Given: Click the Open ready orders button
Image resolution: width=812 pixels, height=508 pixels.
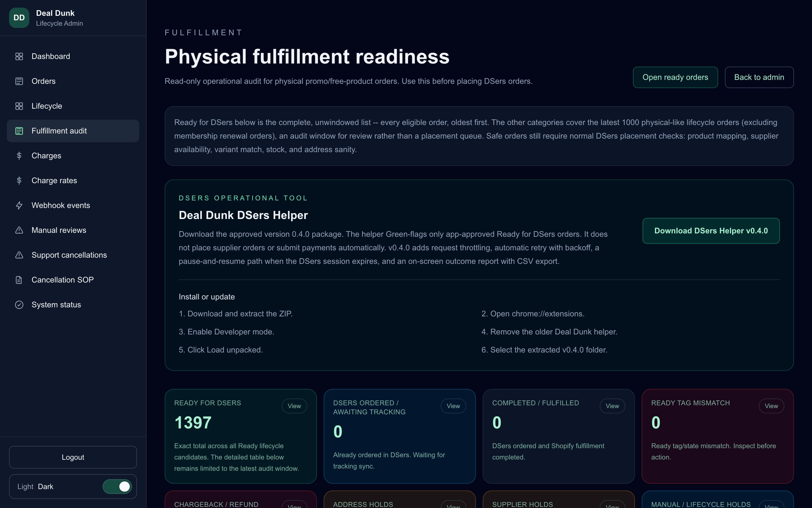Looking at the screenshot, I should 675,77.
